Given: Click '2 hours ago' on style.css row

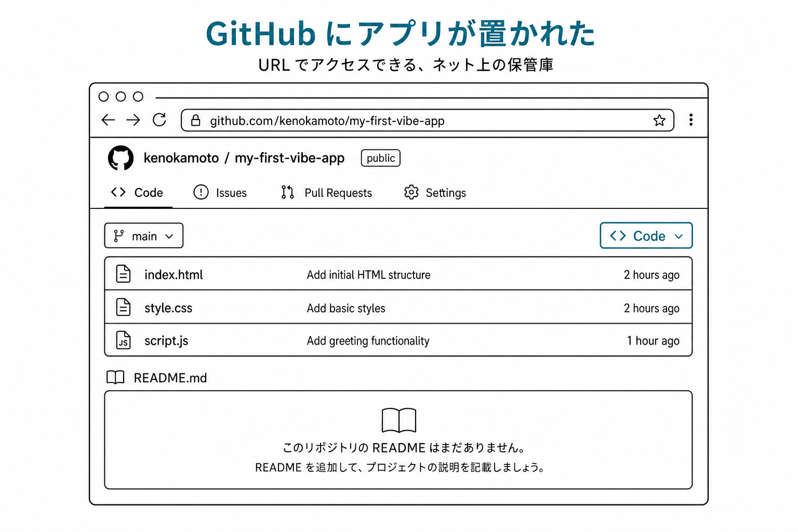Looking at the screenshot, I should 651,308.
